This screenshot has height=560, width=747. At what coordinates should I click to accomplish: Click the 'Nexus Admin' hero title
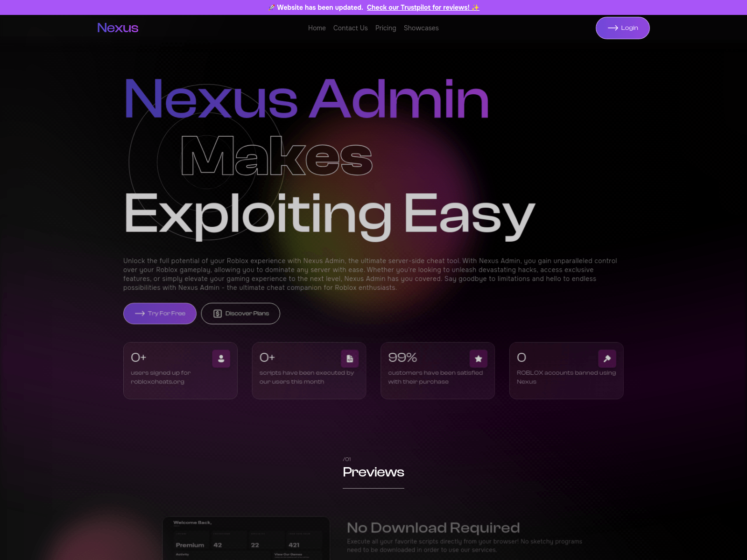[306, 99]
